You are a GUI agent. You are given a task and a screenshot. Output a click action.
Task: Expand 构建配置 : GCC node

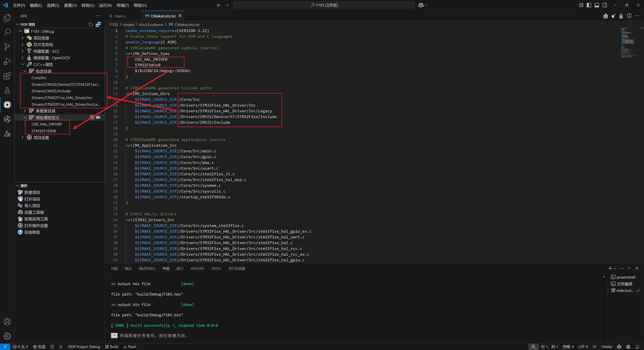coord(22,51)
